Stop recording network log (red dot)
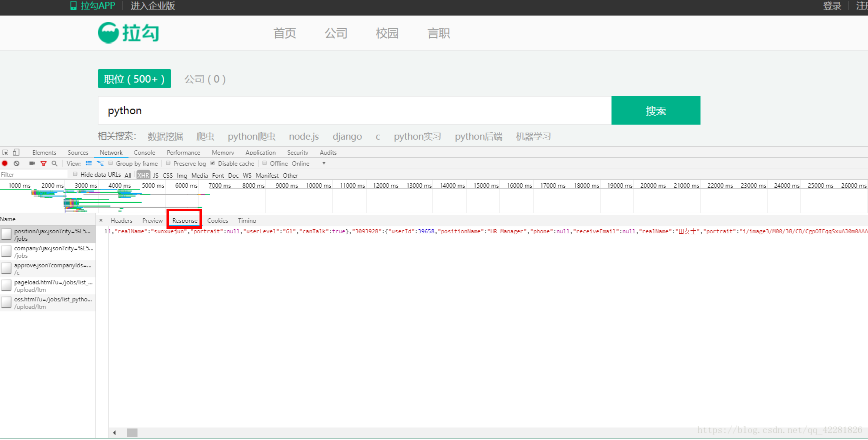The height and width of the screenshot is (440, 868). pos(5,164)
